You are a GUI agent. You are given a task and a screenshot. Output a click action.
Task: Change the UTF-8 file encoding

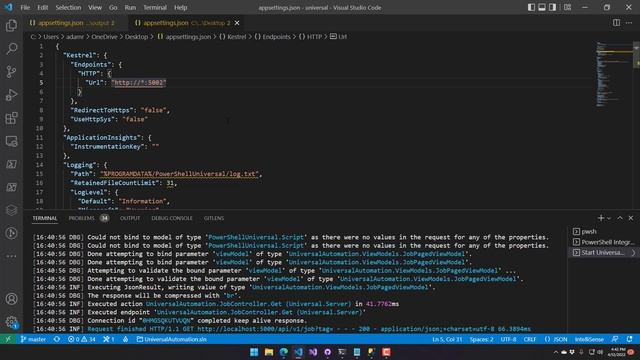click(x=508, y=339)
